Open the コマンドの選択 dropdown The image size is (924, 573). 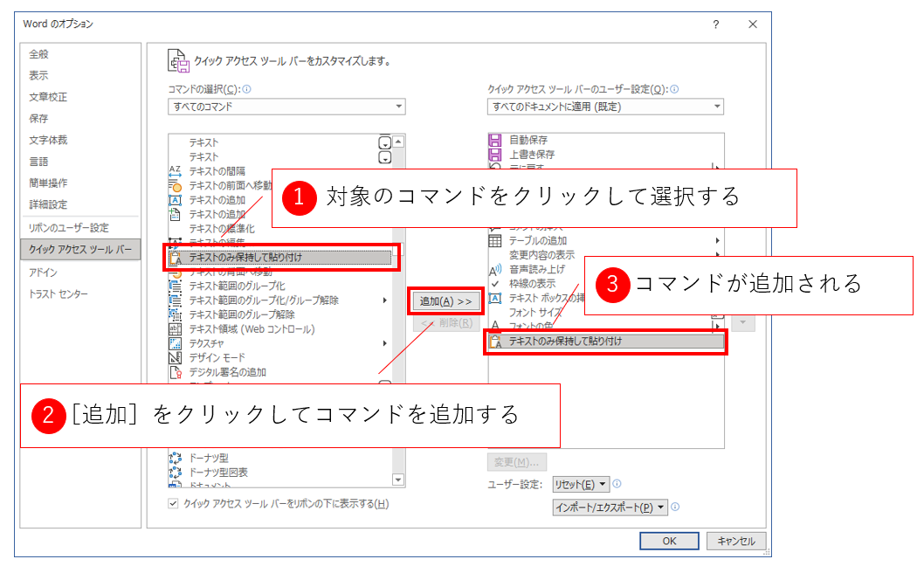coord(286,107)
